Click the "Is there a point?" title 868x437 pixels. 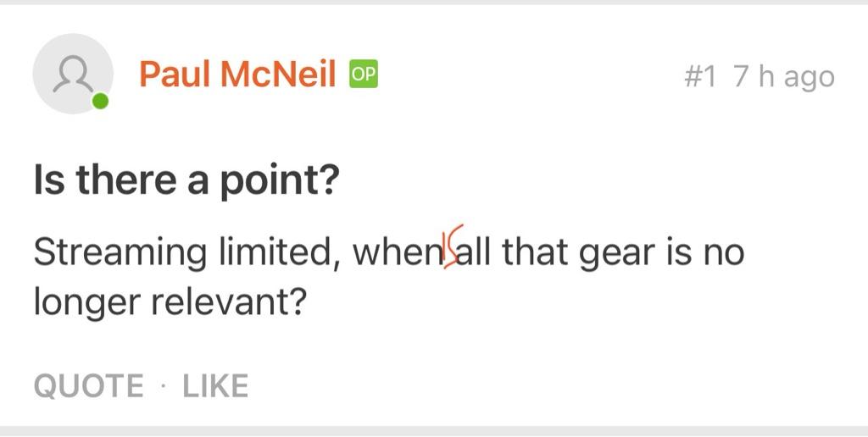[x=185, y=181]
